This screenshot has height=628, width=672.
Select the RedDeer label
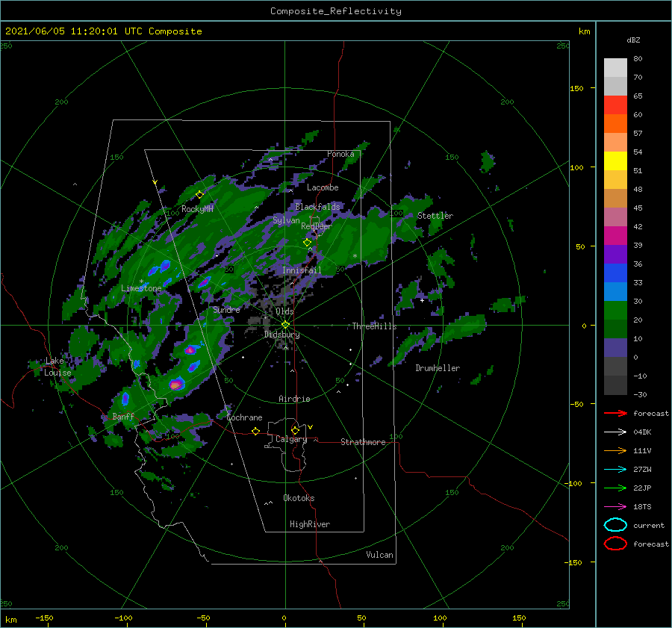tap(317, 226)
